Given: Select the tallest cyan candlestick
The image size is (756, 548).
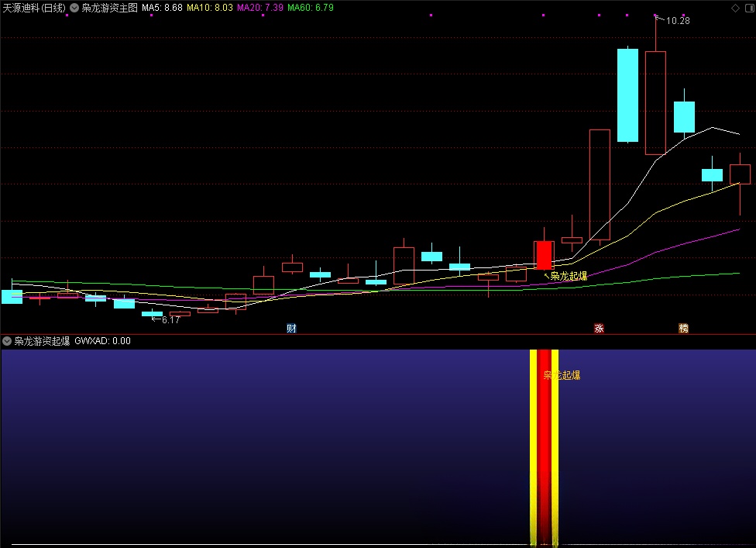Looking at the screenshot, I should click(x=627, y=95).
